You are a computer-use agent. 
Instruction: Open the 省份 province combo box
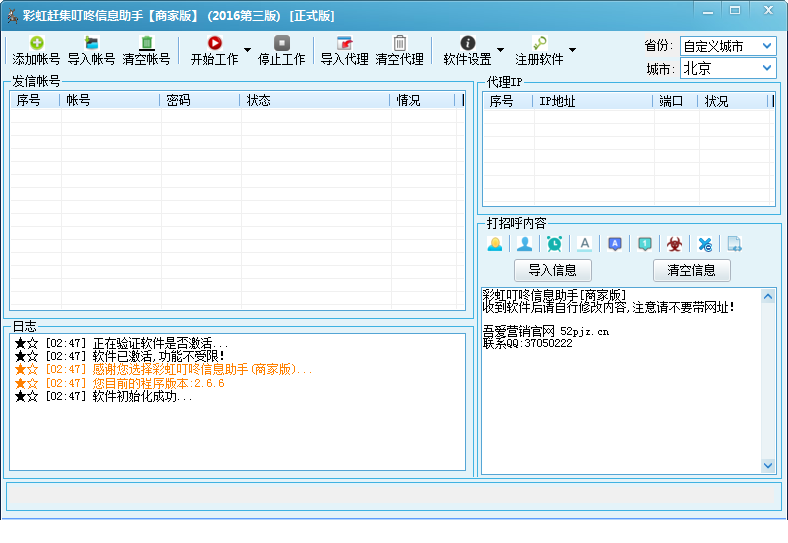[728, 46]
